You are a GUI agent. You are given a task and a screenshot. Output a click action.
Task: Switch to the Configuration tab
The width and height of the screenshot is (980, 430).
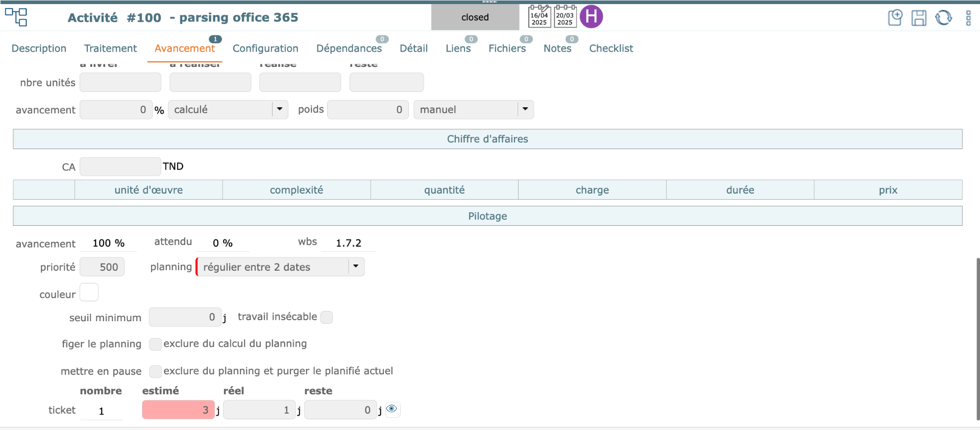[x=265, y=49]
